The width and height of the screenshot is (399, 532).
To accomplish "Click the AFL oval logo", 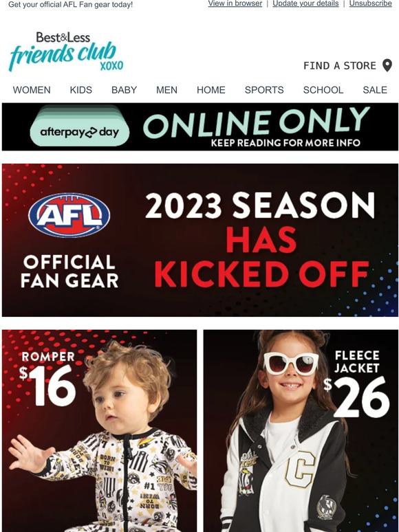I will (x=69, y=215).
